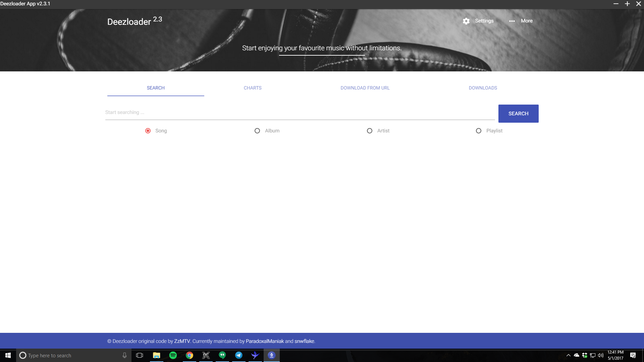Open the DOWNLOAD FROM URL tab
This screenshot has width=644, height=362.
(x=365, y=88)
